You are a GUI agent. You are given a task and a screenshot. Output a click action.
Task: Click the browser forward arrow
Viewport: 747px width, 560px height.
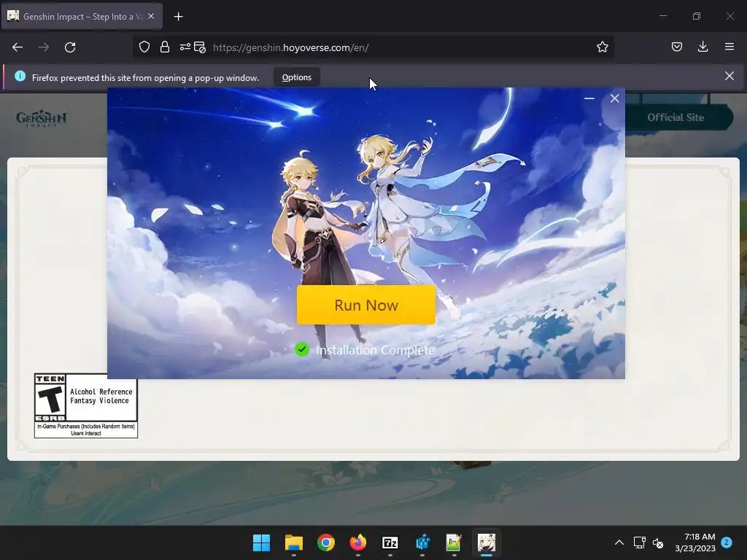click(44, 47)
